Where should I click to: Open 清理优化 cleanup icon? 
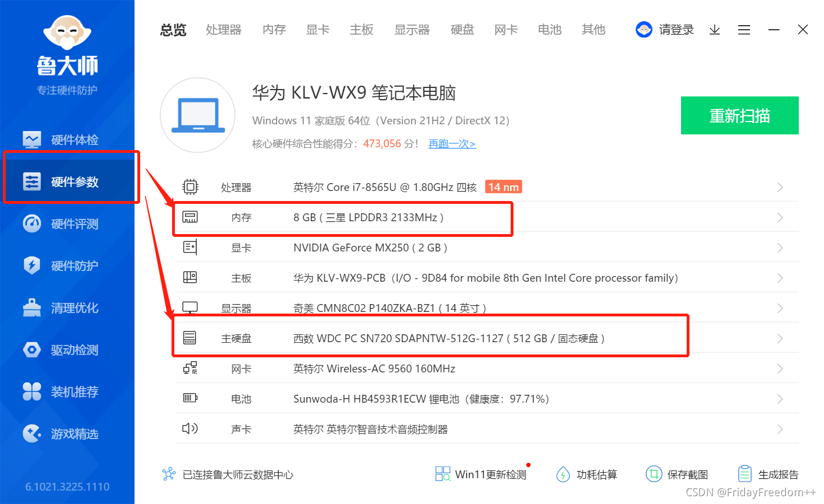tap(32, 307)
